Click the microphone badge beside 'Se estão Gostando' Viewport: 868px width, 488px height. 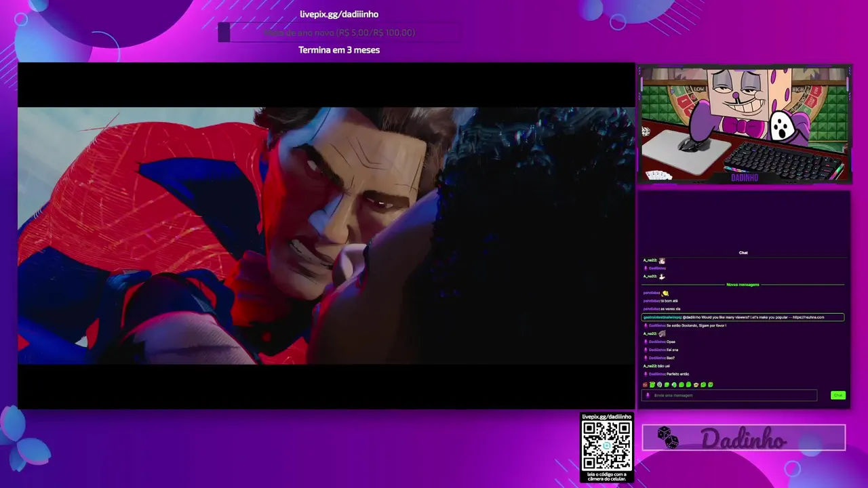click(646, 325)
